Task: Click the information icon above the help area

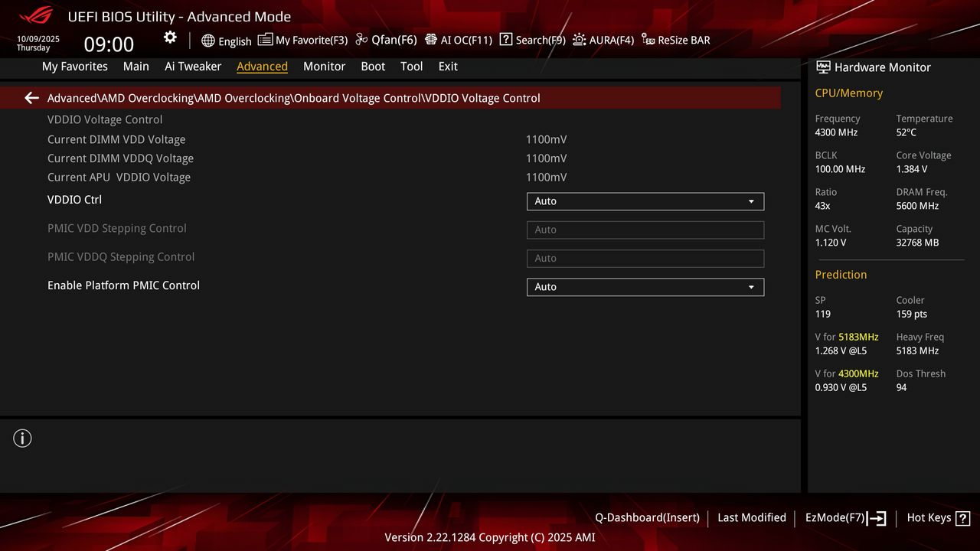Action: pyautogui.click(x=22, y=438)
